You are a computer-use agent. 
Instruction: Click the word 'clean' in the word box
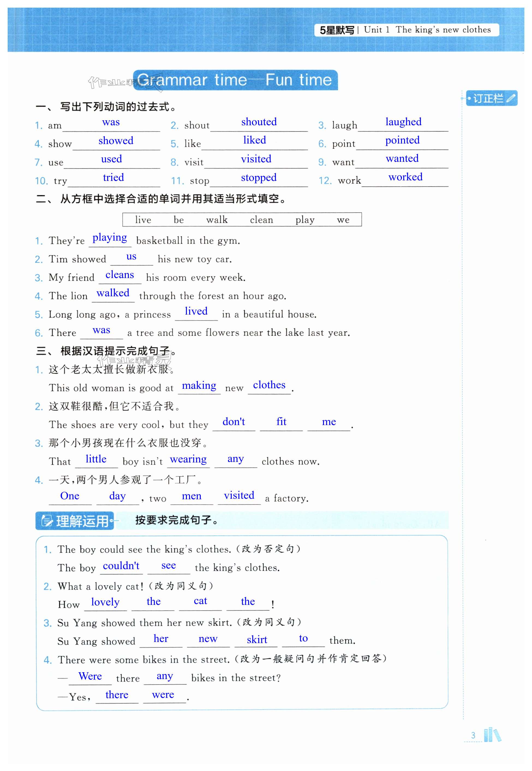coord(261,220)
